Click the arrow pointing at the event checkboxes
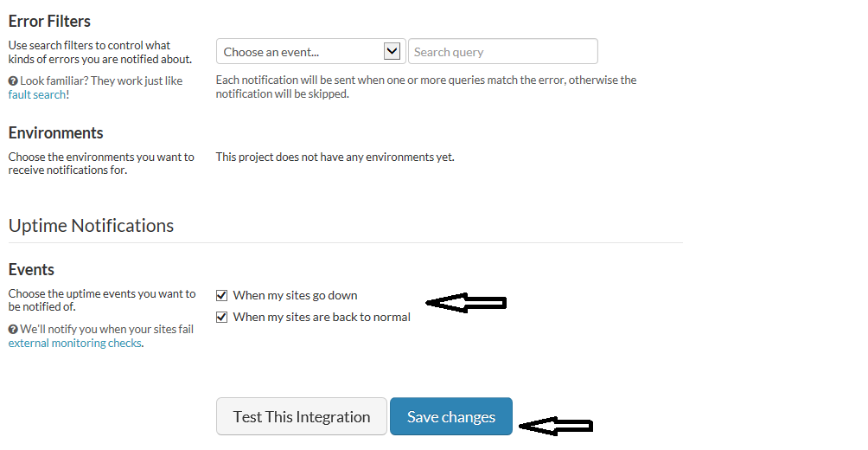The height and width of the screenshot is (450, 868). point(467,302)
